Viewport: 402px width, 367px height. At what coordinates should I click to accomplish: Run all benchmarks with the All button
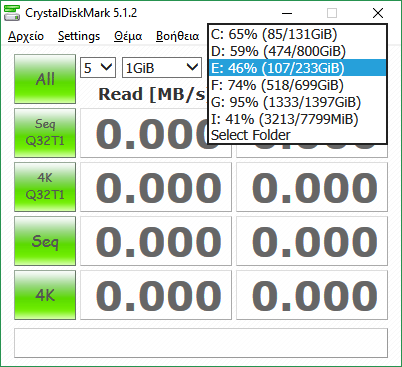click(45, 79)
